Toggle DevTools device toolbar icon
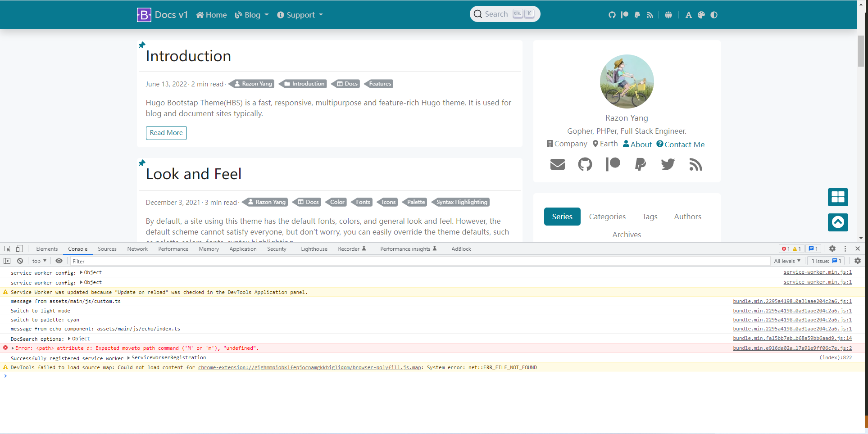Screen dimensions: 868x434 [19, 249]
